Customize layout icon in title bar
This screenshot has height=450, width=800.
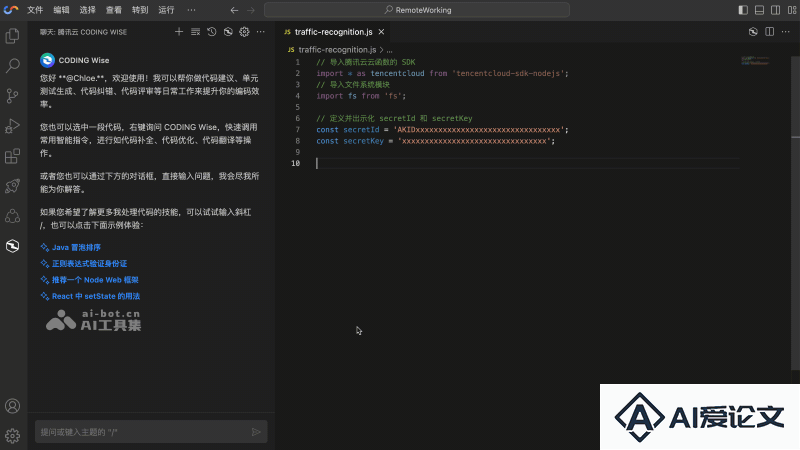tap(792, 10)
